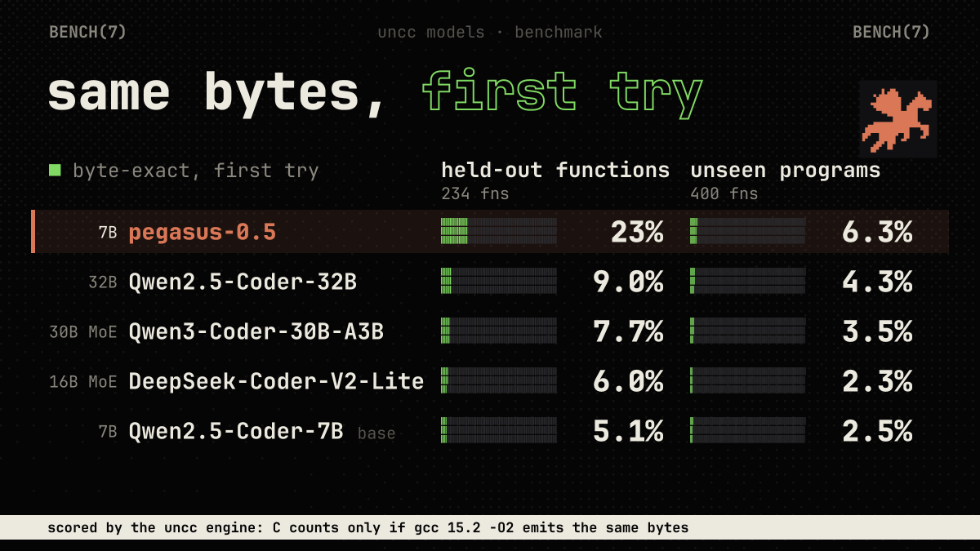Click the 'held-out functions' column header

pos(555,170)
